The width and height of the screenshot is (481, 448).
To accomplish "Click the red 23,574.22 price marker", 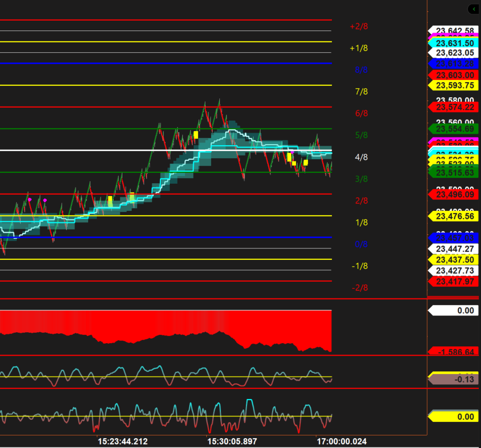I will pos(453,107).
